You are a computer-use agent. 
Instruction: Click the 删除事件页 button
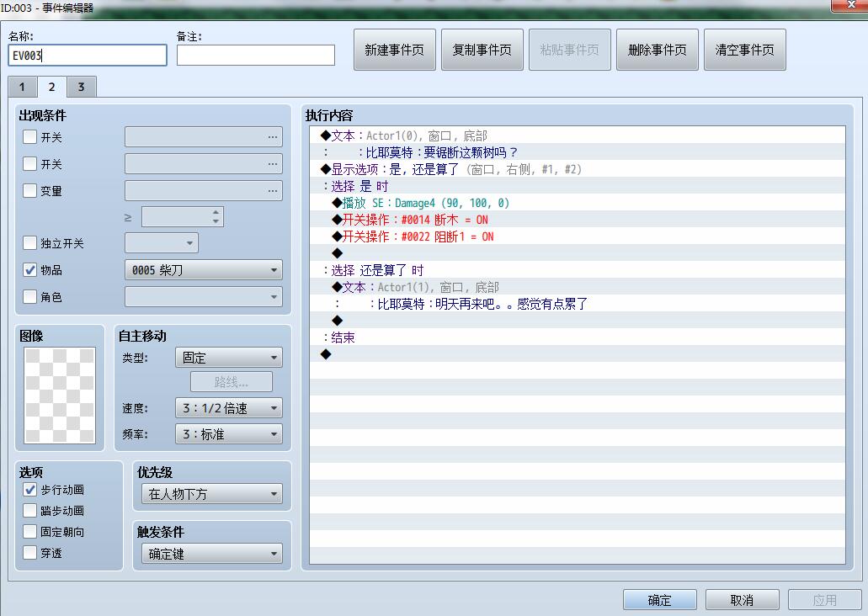(657, 50)
